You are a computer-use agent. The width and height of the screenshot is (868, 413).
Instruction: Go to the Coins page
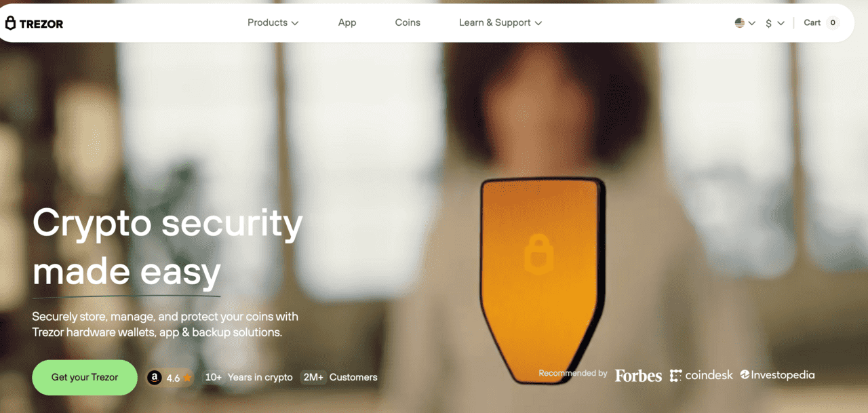click(x=408, y=22)
